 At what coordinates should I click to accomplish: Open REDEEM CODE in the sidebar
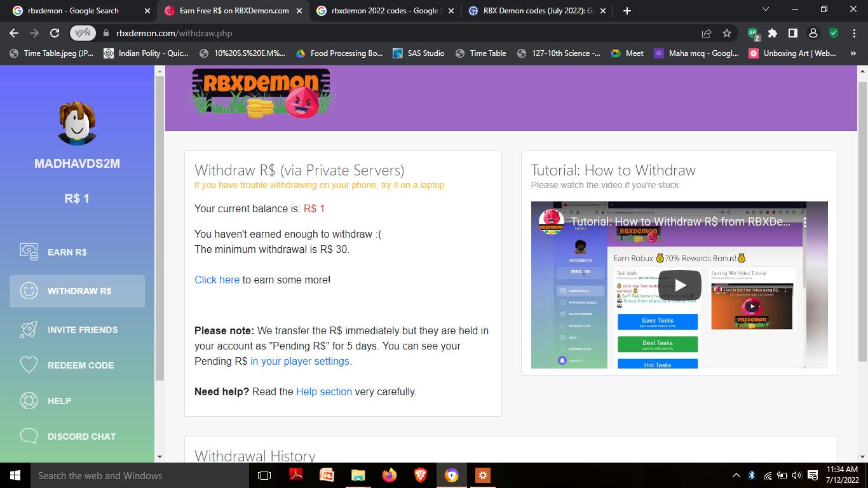[x=77, y=365]
